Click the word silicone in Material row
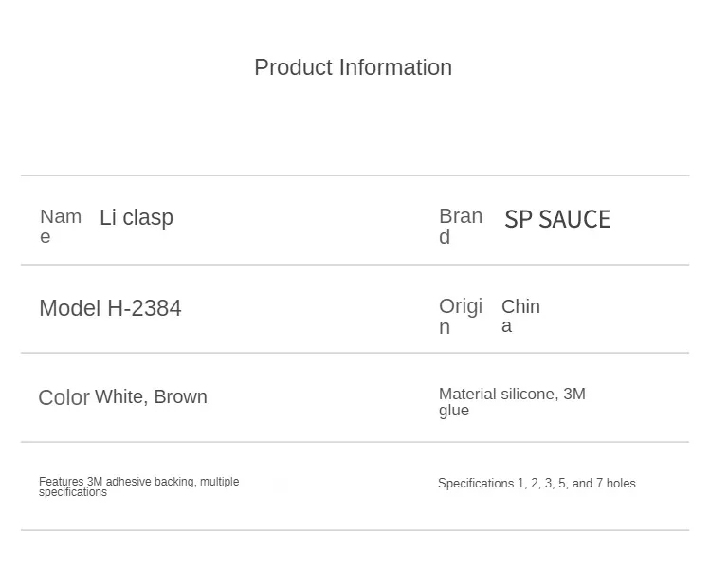 527,394
